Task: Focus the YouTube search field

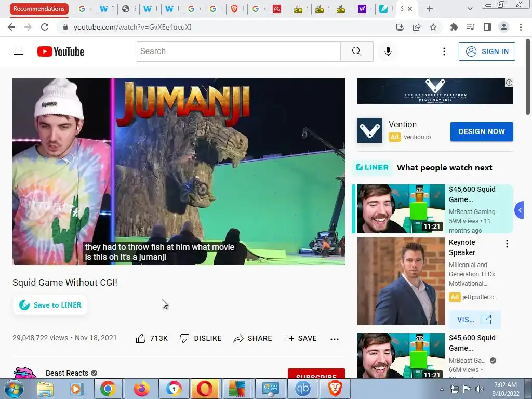Action: [x=238, y=51]
